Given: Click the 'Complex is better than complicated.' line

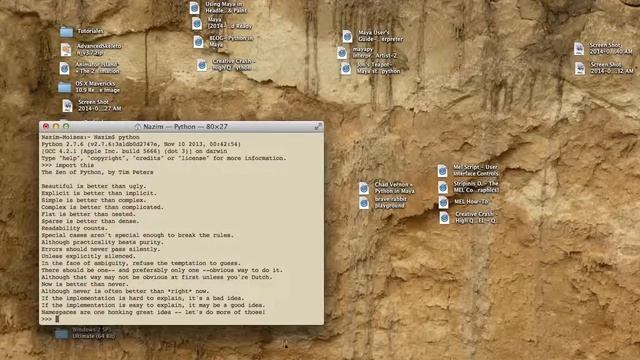Looking at the screenshot, I should (102, 207).
